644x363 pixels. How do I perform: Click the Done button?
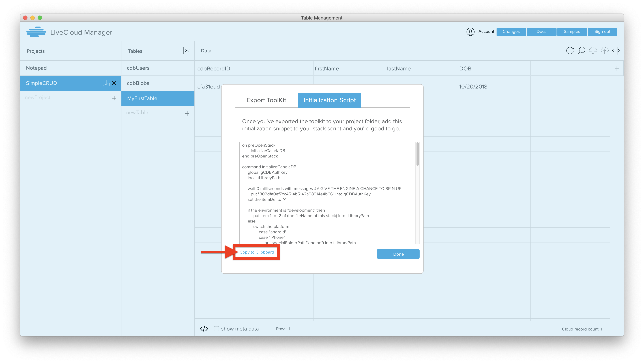pos(398,254)
